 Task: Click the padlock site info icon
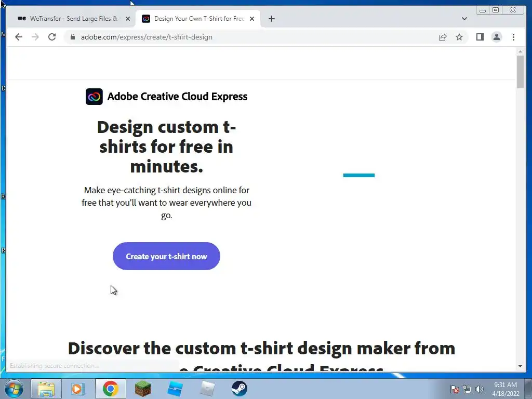(72, 37)
